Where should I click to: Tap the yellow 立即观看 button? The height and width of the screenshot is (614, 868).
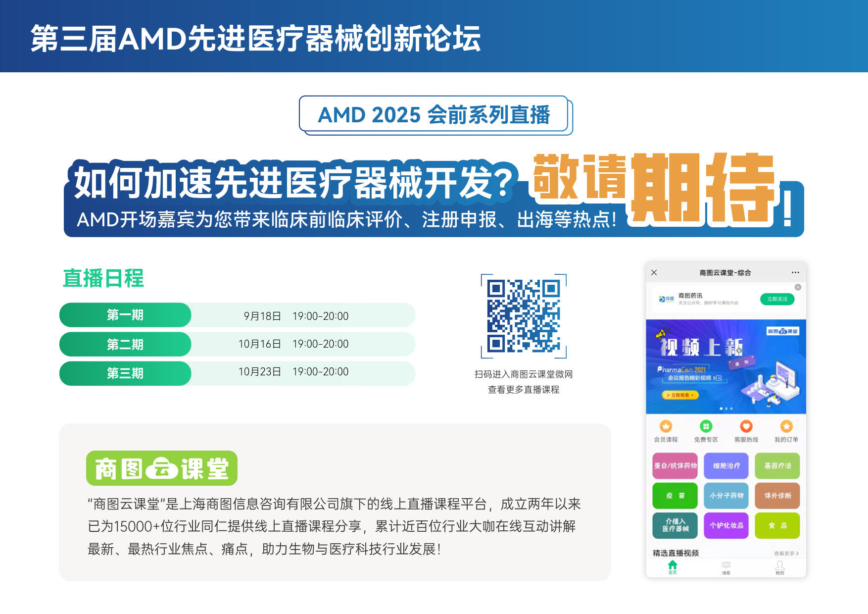pyautogui.click(x=680, y=395)
